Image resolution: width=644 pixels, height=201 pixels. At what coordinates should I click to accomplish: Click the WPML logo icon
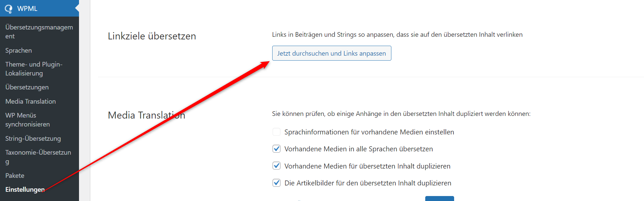point(8,9)
